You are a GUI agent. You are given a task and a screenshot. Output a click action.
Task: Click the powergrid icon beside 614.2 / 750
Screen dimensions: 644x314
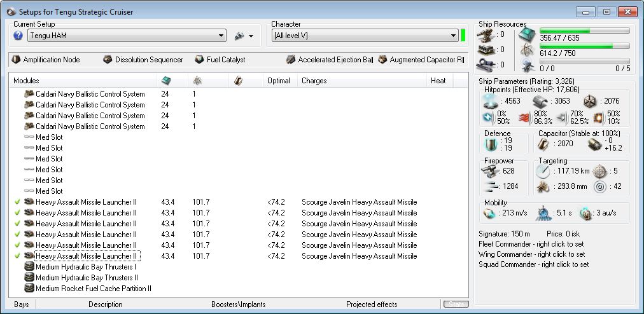point(527,50)
